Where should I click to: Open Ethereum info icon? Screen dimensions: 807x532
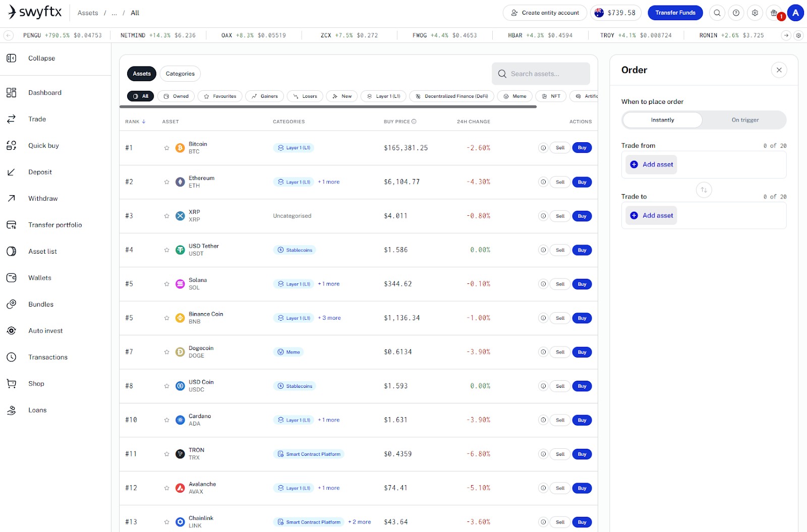(x=543, y=182)
